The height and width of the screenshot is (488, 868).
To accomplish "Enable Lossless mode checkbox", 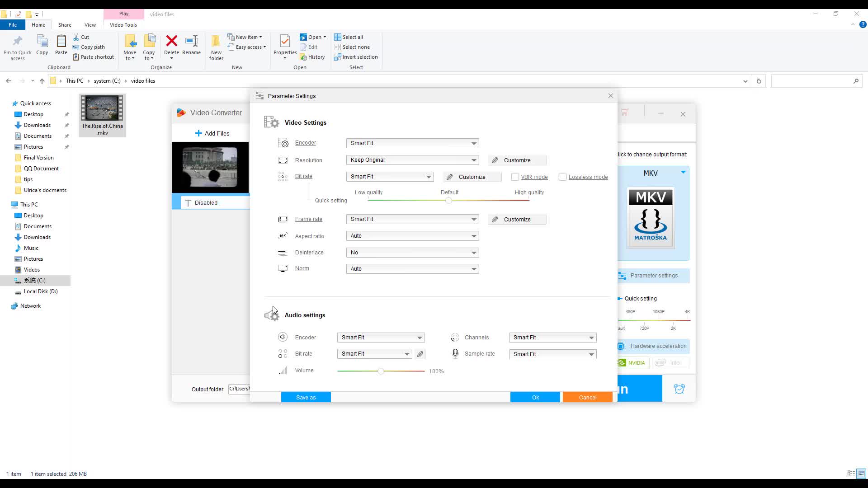I will click(x=562, y=177).
